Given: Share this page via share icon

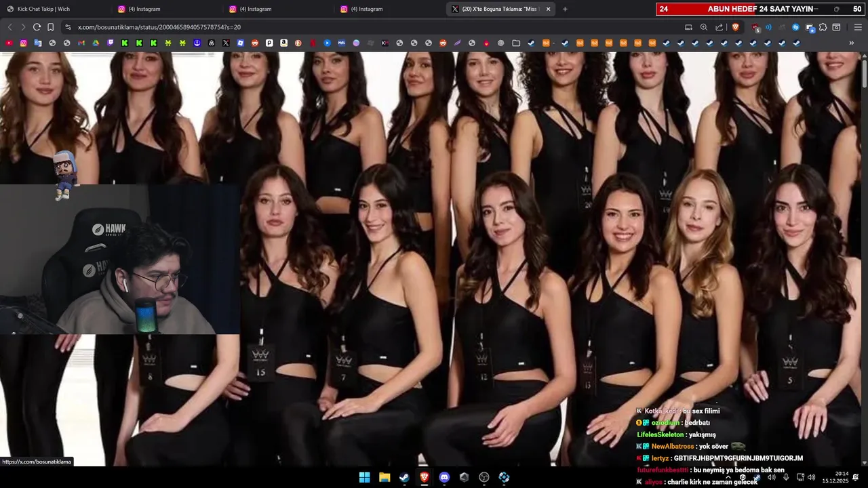Looking at the screenshot, I should point(719,27).
